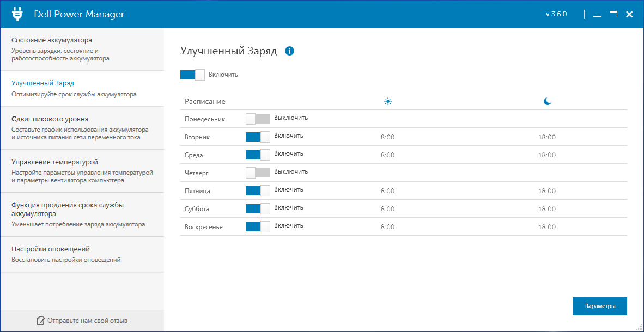
Task: Toggle the Вторник schedule switch
Action: tap(258, 137)
